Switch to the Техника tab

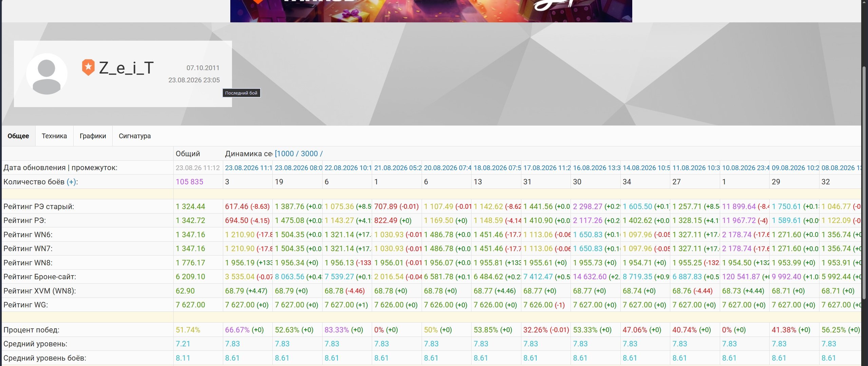click(x=54, y=136)
